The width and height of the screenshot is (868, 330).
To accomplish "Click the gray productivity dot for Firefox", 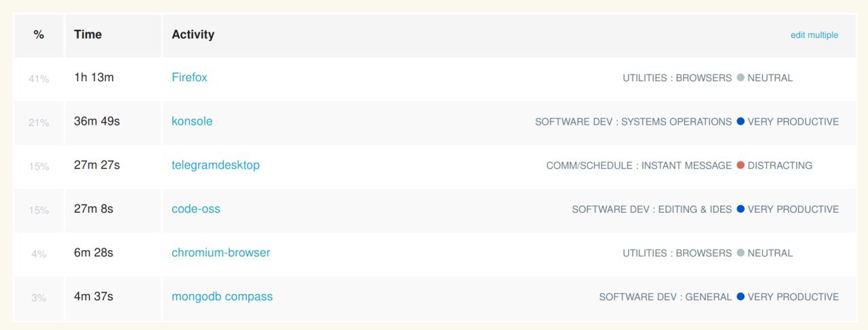I will 741,77.
